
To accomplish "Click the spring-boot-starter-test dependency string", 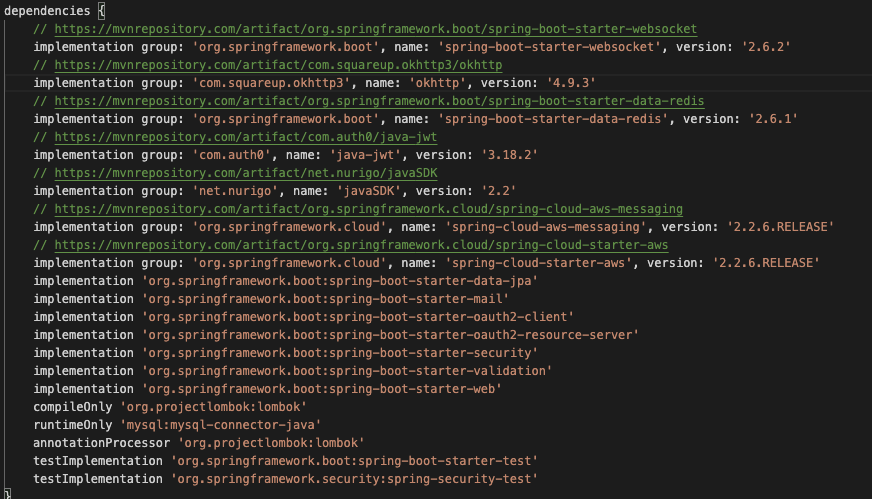I will point(354,461).
